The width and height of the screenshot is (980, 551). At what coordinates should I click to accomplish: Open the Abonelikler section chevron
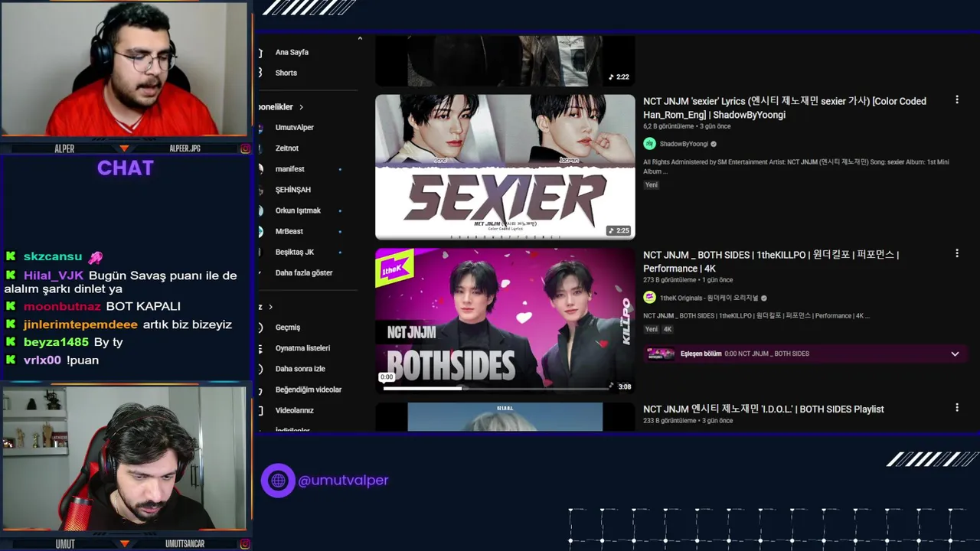pos(302,107)
